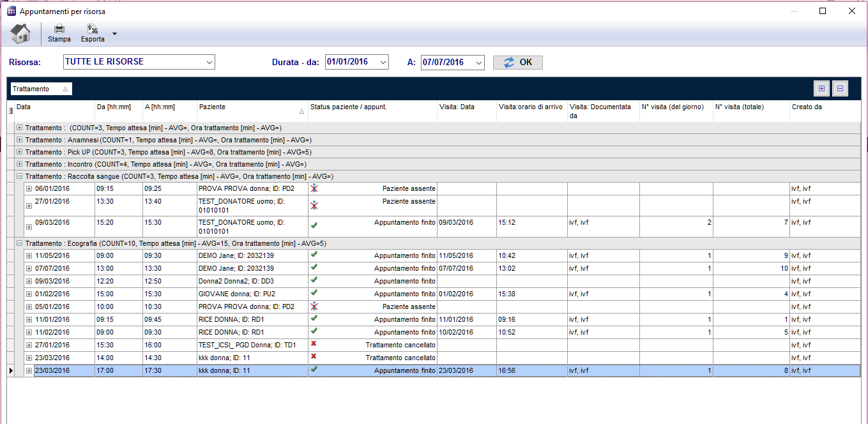Click the column chooser icon beside Data header
Viewport: 868px width, 424px height.
(10, 110)
